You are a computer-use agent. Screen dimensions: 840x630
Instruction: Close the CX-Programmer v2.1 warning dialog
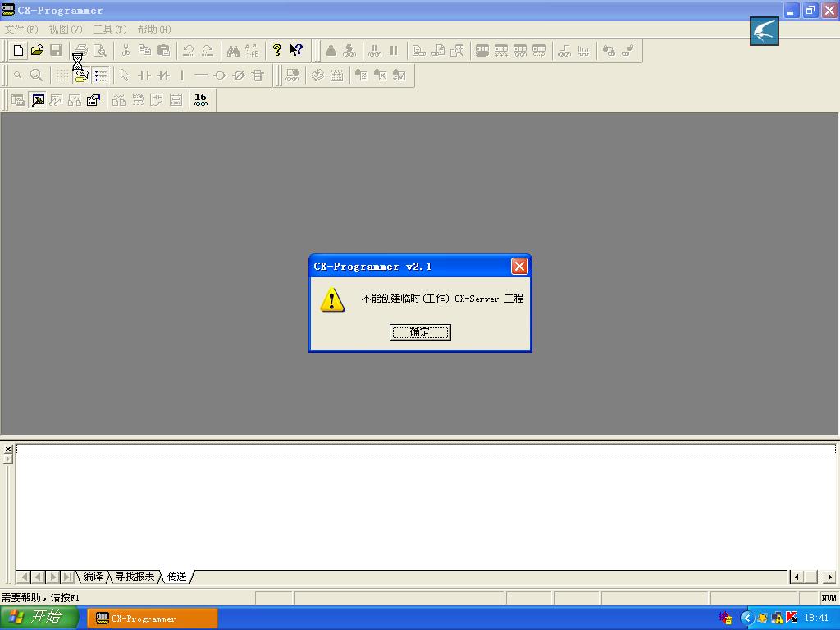coord(519,267)
